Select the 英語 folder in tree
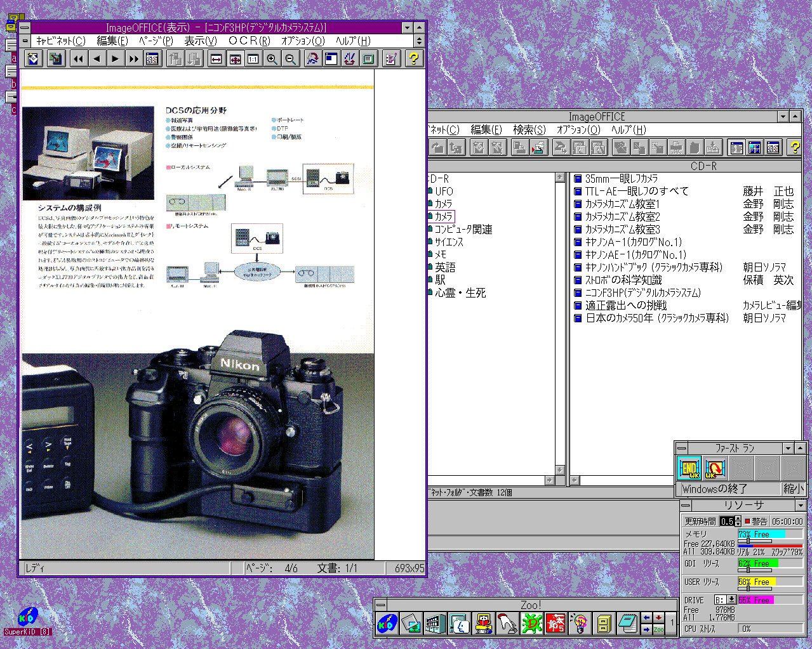Screen dimensions: 812x649 [445, 267]
